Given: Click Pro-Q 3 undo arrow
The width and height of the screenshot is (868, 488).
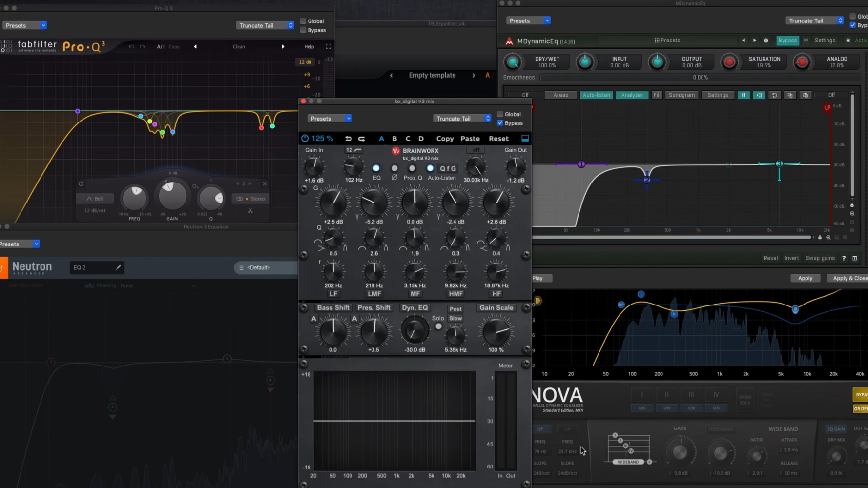Looking at the screenshot, I should click(131, 47).
